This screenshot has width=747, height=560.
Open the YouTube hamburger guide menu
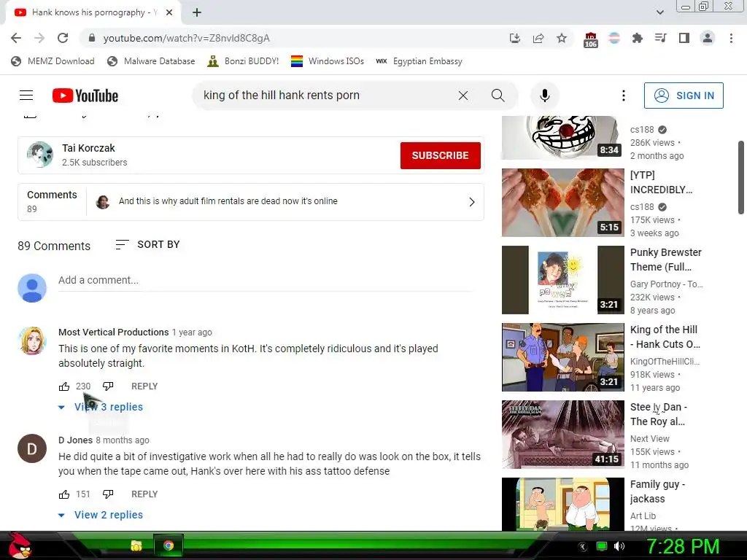coord(26,96)
